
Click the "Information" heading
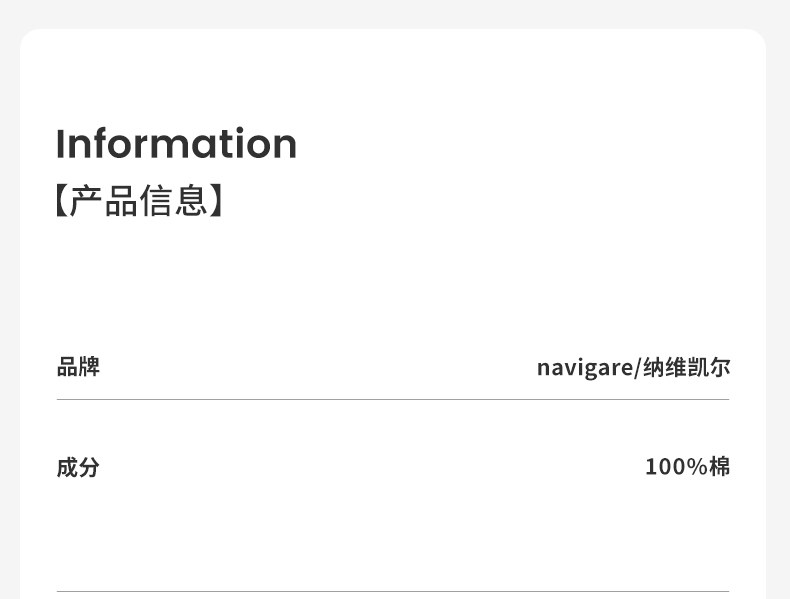[176, 144]
